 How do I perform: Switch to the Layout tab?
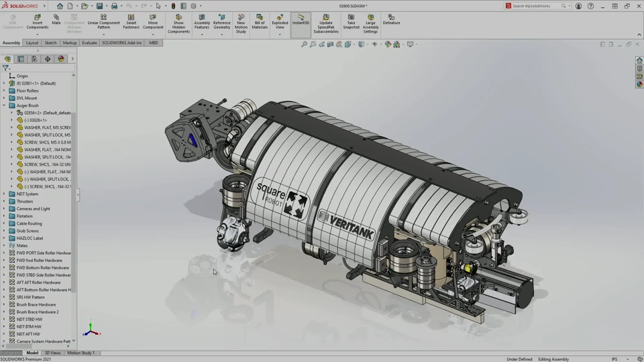(32, 43)
